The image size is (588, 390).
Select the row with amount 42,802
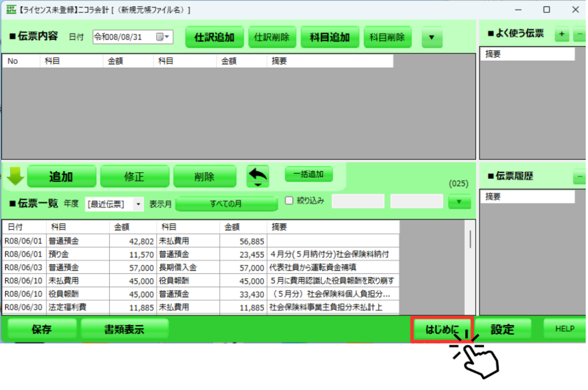[201, 241]
